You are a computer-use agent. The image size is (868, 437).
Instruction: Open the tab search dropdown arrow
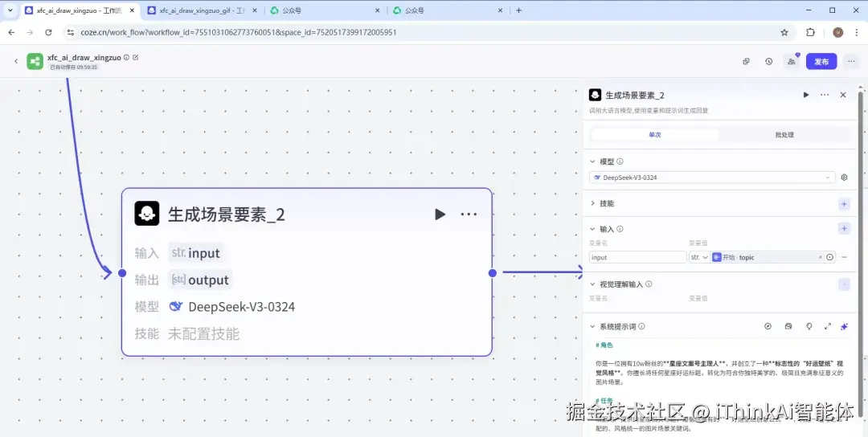pyautogui.click(x=10, y=10)
